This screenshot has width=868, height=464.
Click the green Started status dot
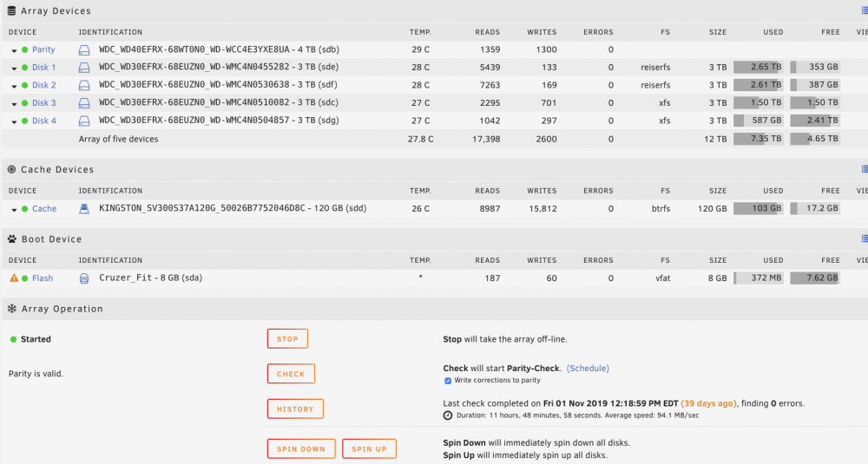click(13, 339)
